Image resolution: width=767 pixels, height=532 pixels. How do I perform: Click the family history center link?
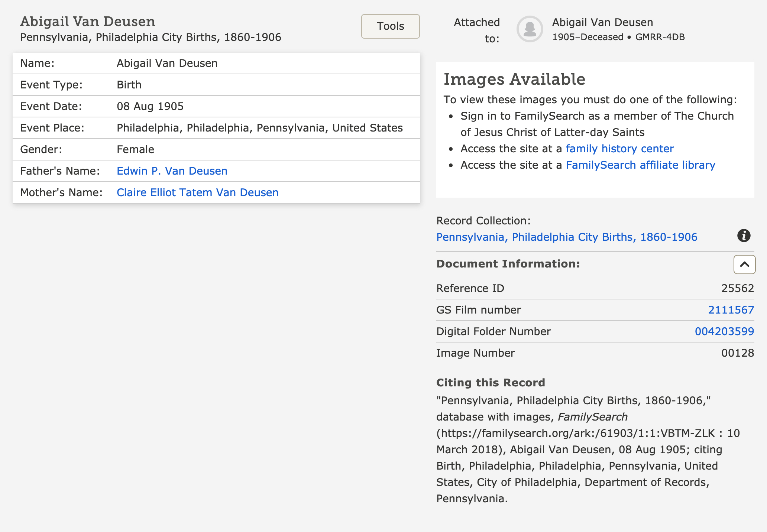pos(619,149)
